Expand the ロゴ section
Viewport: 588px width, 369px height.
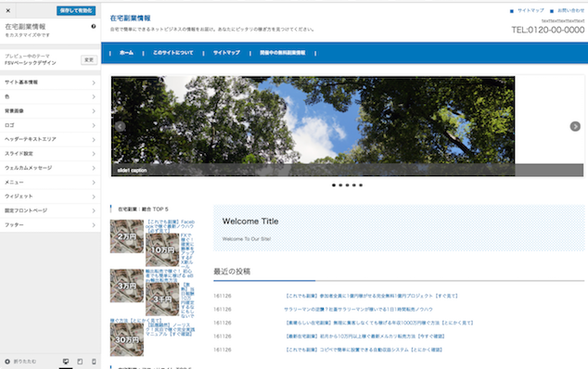[x=50, y=125]
